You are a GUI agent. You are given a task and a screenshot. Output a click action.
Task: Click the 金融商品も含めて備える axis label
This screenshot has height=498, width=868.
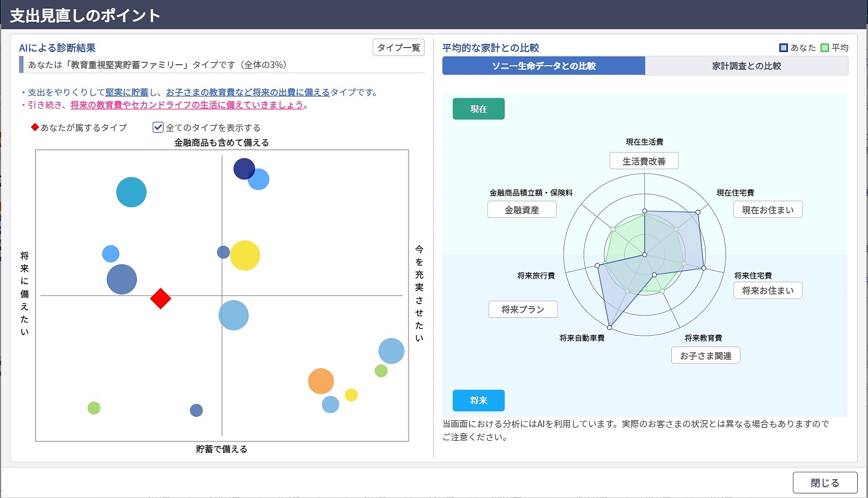click(221, 142)
